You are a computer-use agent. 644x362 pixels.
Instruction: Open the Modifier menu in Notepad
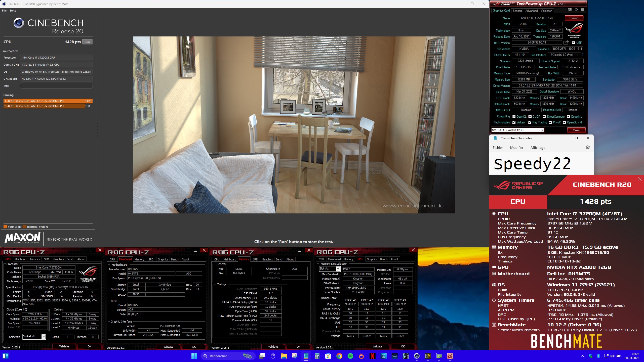click(516, 148)
